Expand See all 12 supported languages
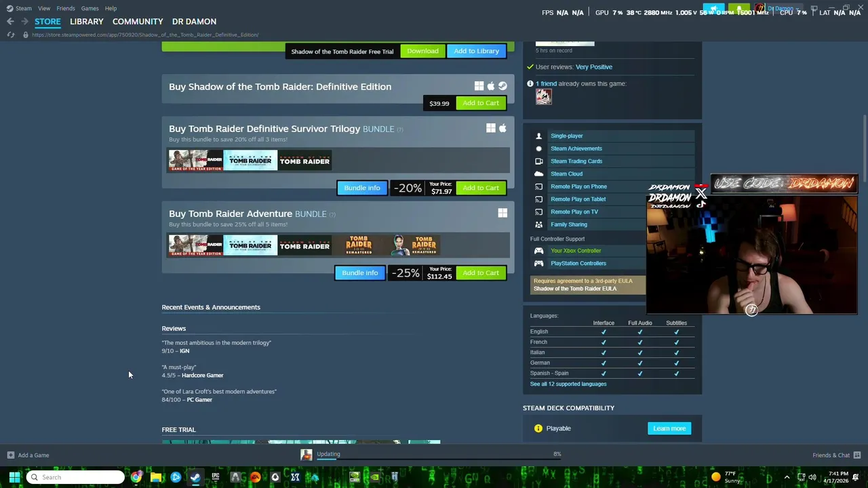868x488 pixels. tap(568, 384)
